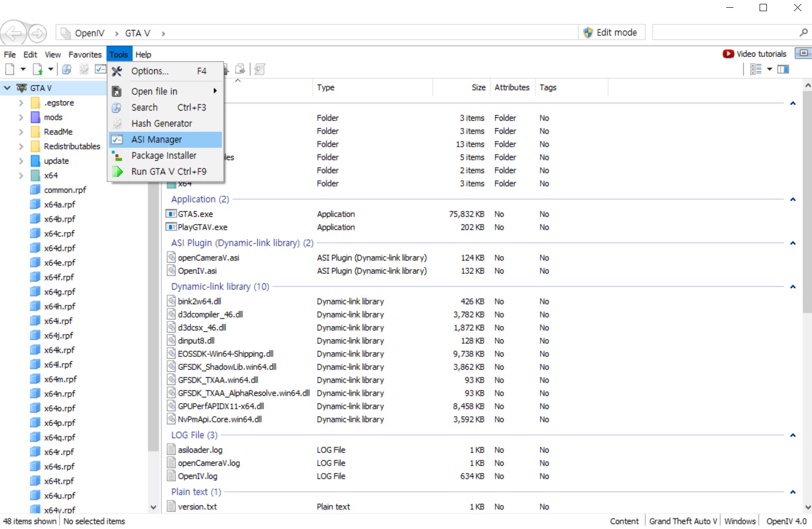The image size is (812, 529).
Task: Click the openCameraV.asi file icon
Action: (171, 257)
